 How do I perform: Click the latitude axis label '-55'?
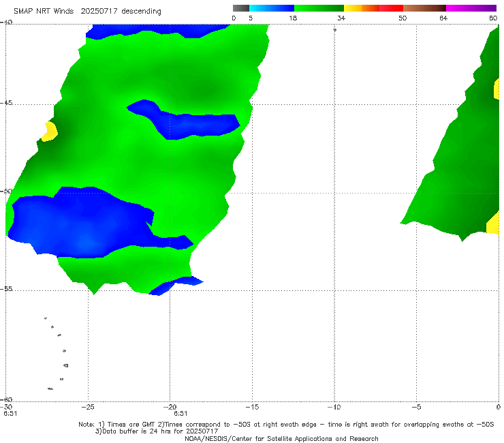tap(6, 289)
